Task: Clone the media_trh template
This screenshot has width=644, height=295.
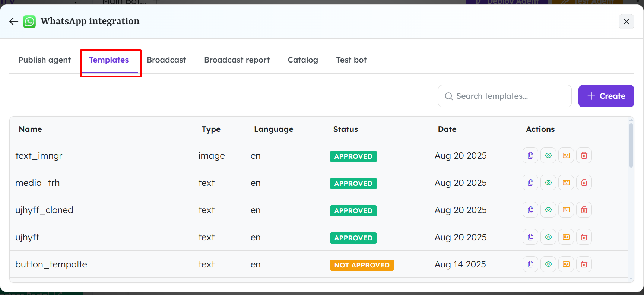Action: (x=530, y=183)
